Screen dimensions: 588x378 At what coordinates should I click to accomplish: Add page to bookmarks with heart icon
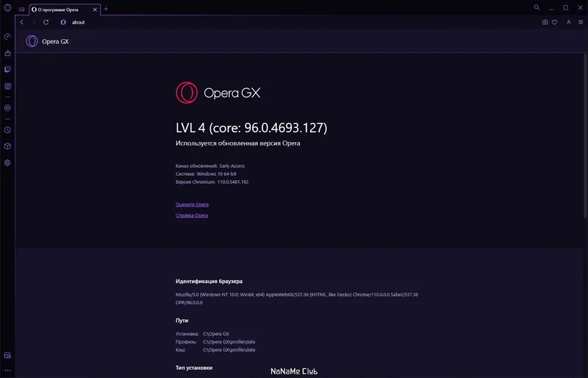(555, 22)
